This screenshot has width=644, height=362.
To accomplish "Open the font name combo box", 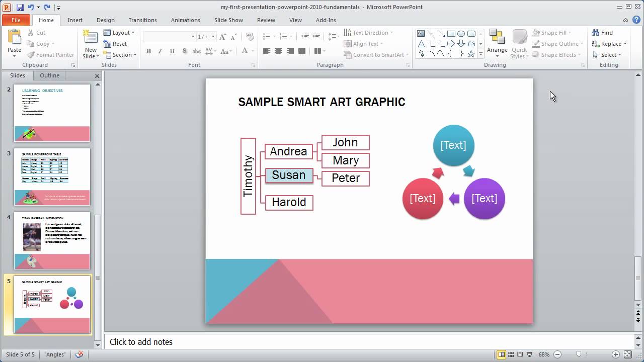I will click(x=170, y=37).
